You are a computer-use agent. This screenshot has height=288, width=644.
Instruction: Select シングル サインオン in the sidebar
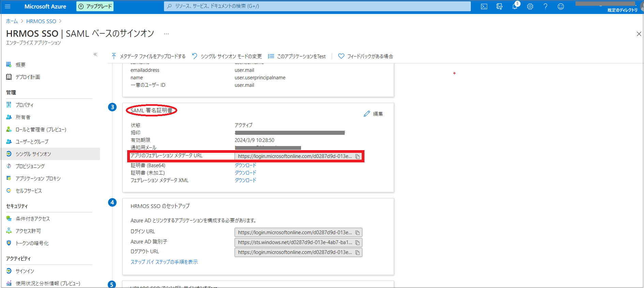[x=33, y=154]
